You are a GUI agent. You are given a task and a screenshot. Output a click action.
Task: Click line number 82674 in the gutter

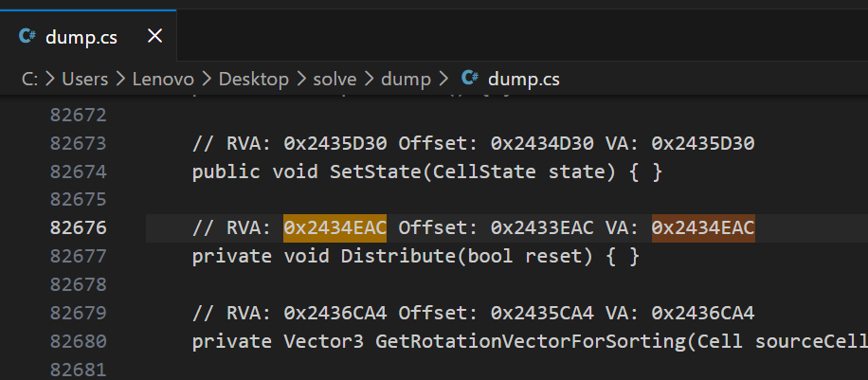click(78, 172)
